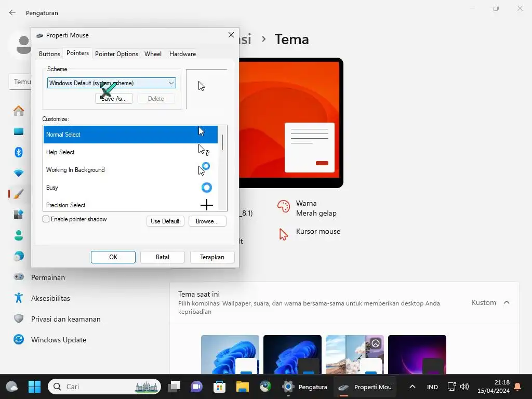Open Privasi dan keamanan settings category
Viewport: 532px width, 399px height.
click(65, 319)
